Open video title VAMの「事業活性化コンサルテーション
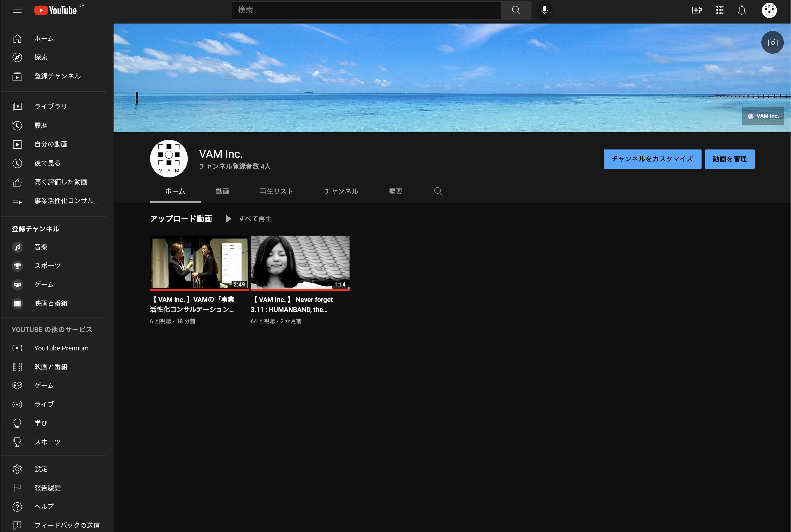791x532 pixels. click(192, 304)
